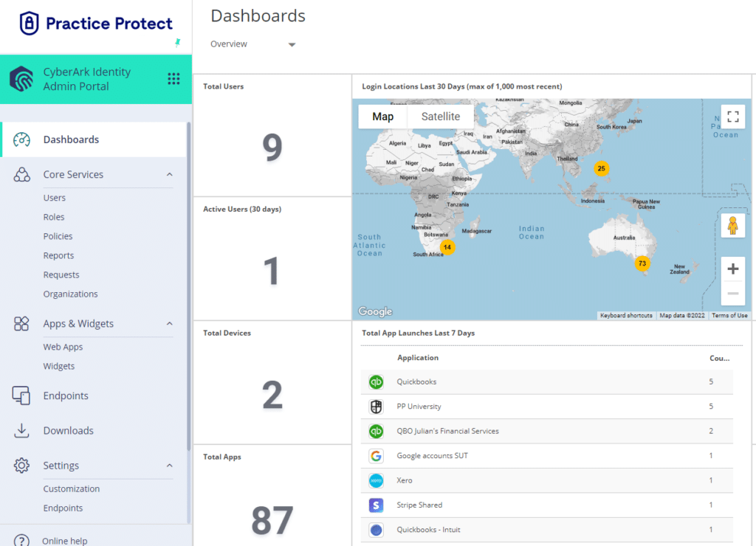Viewport: 756px width, 546px height.
Task: Collapse the Apps & Widgets section
Action: tap(170, 323)
